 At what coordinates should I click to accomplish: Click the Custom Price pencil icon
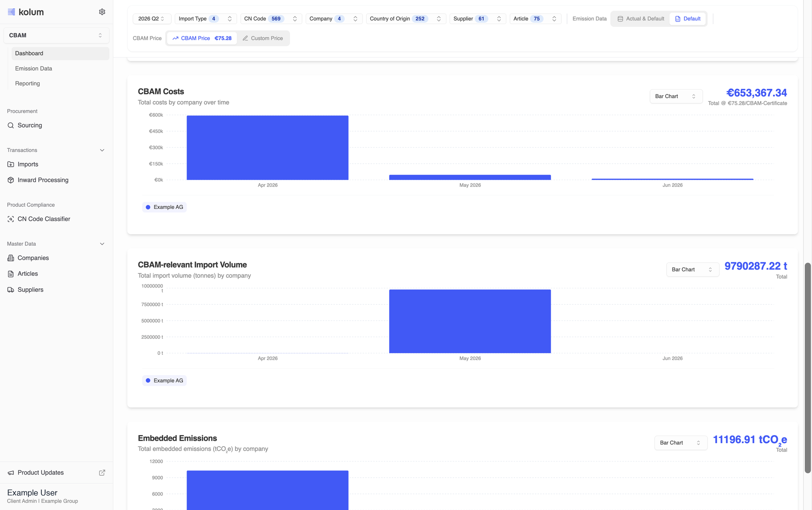(245, 38)
